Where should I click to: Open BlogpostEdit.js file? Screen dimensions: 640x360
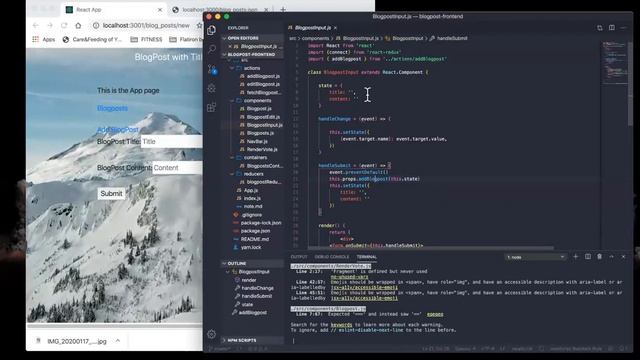(x=263, y=117)
